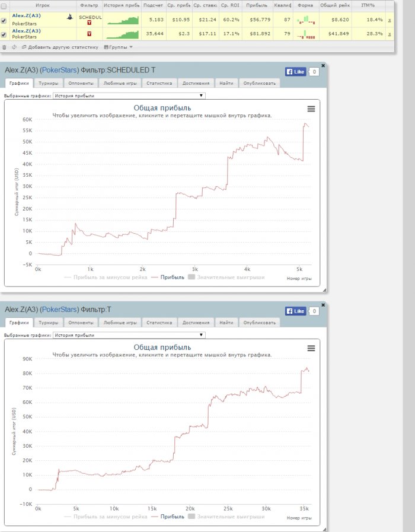Image resolution: width=415 pixels, height=532 pixels.
Task: Open hamburger chart menu in Фильтр:T panel
Action: (311, 348)
